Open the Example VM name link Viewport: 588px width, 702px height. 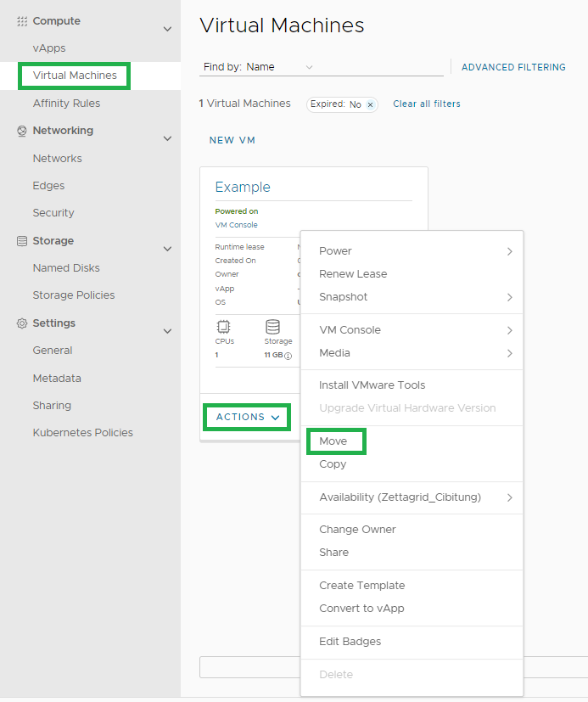pos(243,187)
